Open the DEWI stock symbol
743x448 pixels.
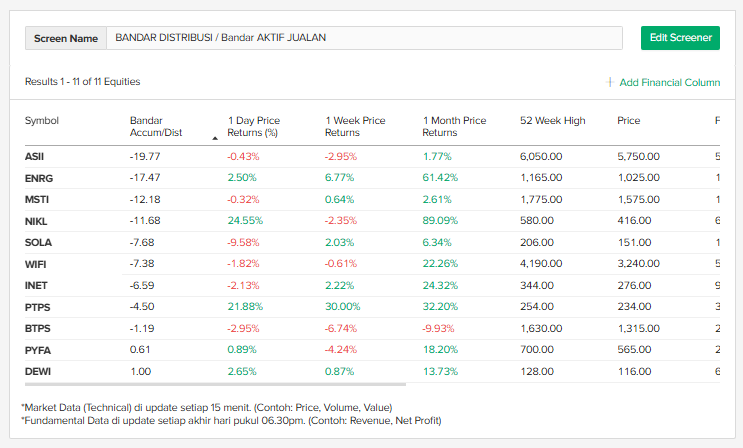36,372
